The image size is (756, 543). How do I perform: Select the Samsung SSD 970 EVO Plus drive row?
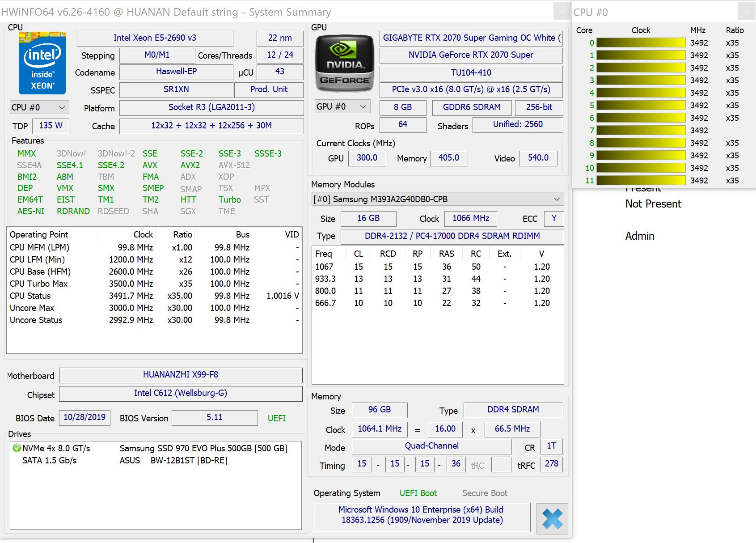tap(155, 448)
